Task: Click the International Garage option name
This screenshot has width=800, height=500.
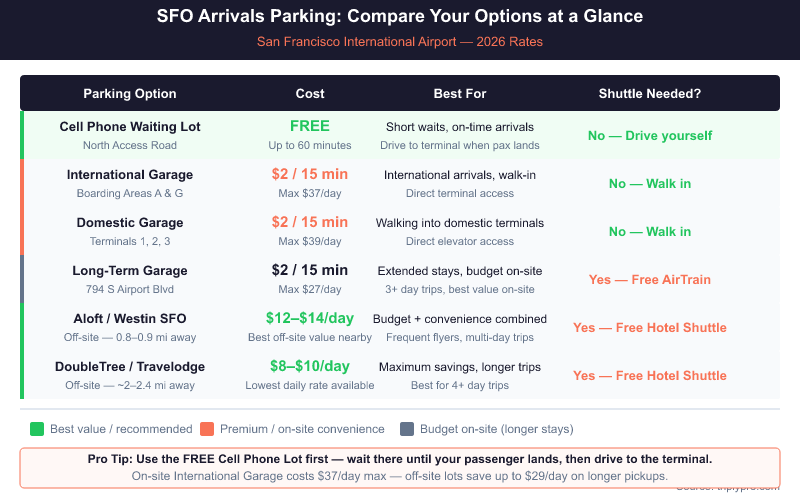Action: click(x=130, y=175)
